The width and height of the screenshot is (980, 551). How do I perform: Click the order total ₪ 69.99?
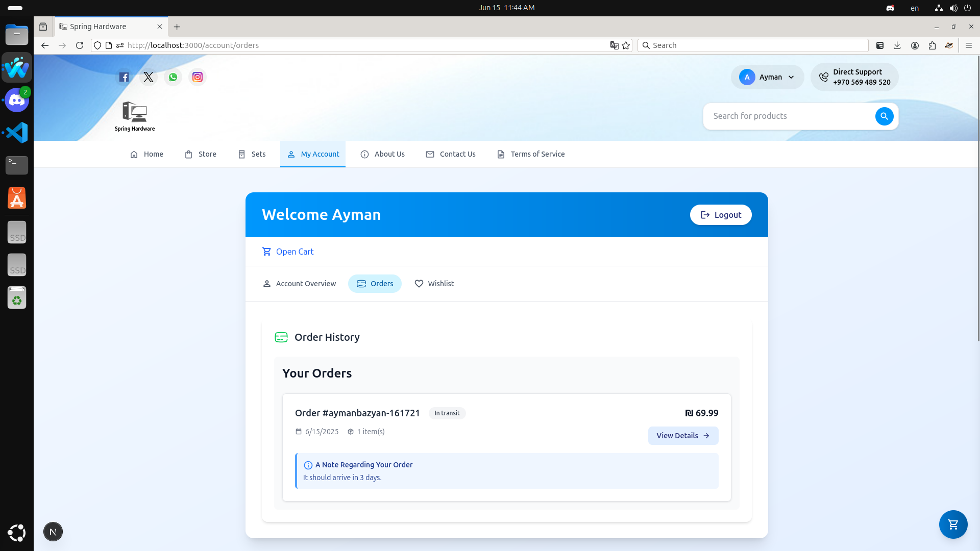(x=701, y=413)
